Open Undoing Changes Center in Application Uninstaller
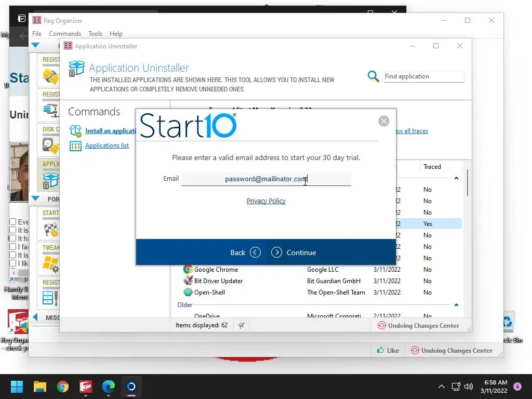 point(418,326)
